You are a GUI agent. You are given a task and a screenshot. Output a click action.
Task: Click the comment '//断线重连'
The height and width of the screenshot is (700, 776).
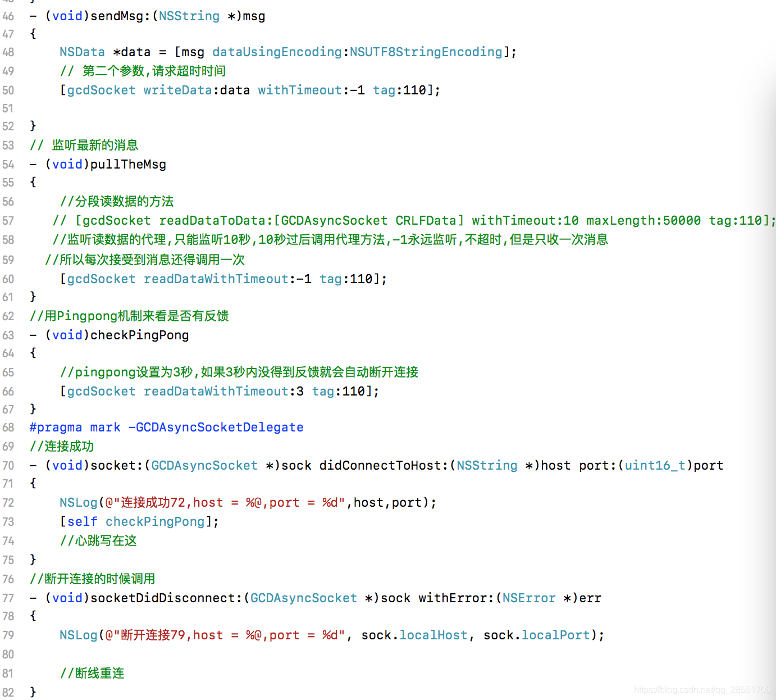pyautogui.click(x=92, y=674)
